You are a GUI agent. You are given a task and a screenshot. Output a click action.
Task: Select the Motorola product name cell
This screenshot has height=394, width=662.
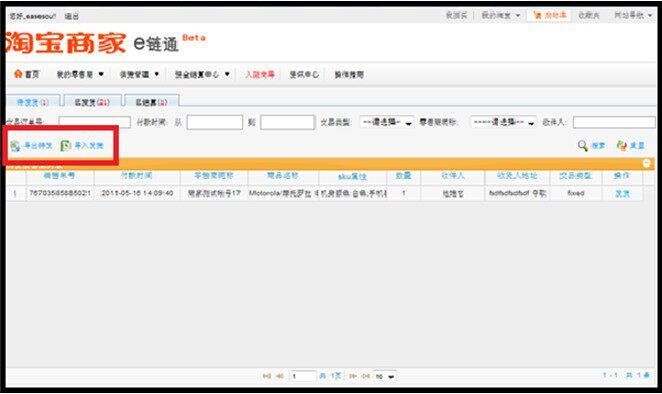[283, 193]
